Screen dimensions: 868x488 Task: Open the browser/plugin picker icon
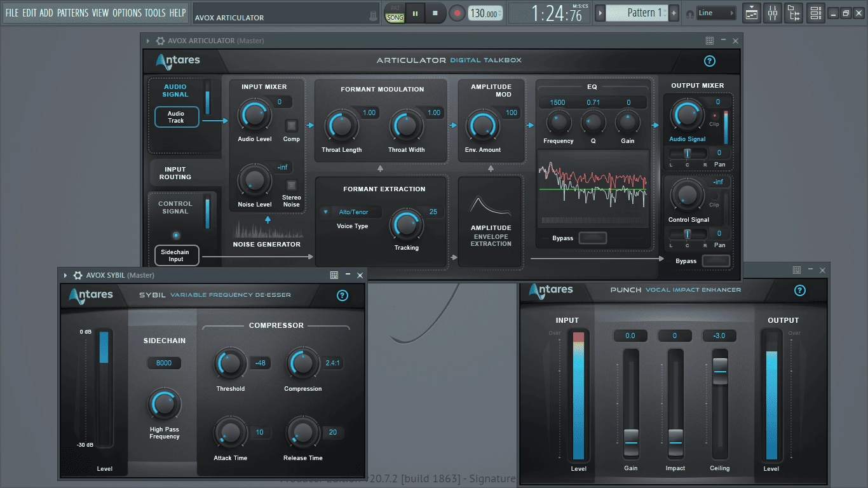[794, 13]
